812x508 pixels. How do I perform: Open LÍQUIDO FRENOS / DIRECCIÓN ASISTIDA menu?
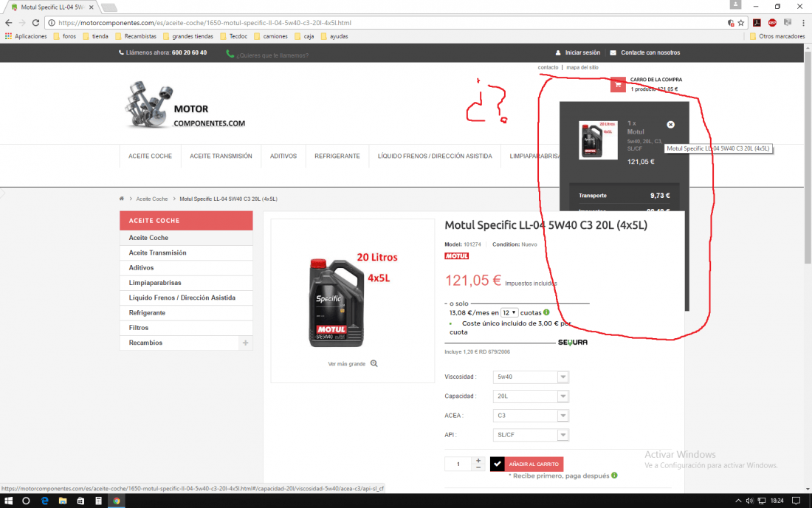(435, 156)
